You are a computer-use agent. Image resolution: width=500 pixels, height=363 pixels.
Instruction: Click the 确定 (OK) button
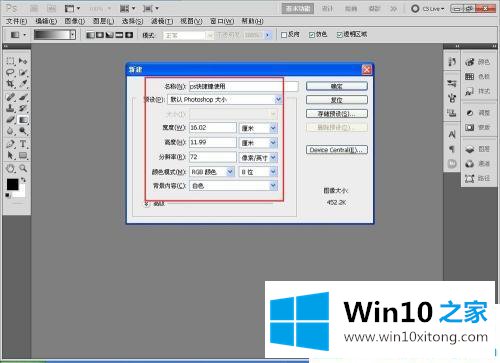tap(337, 86)
